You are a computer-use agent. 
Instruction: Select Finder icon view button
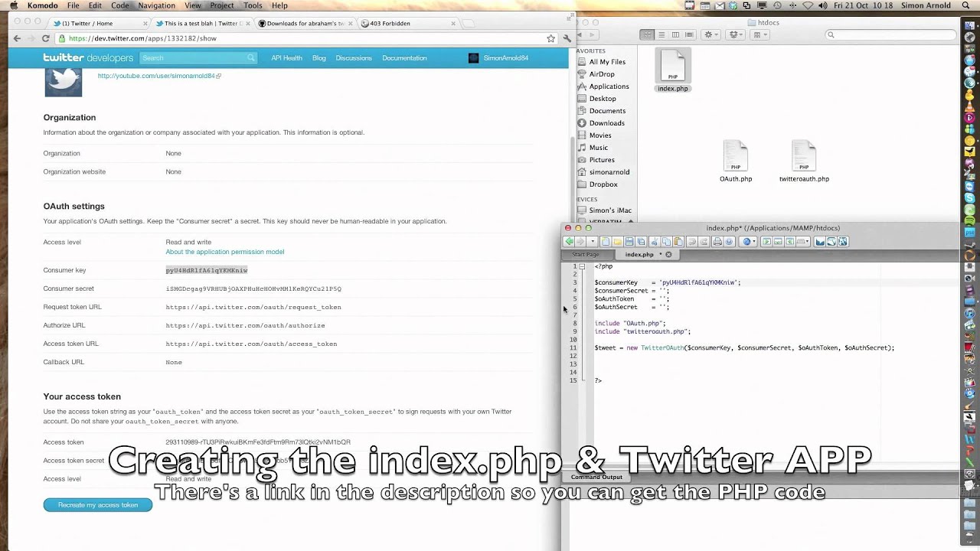[x=647, y=34]
